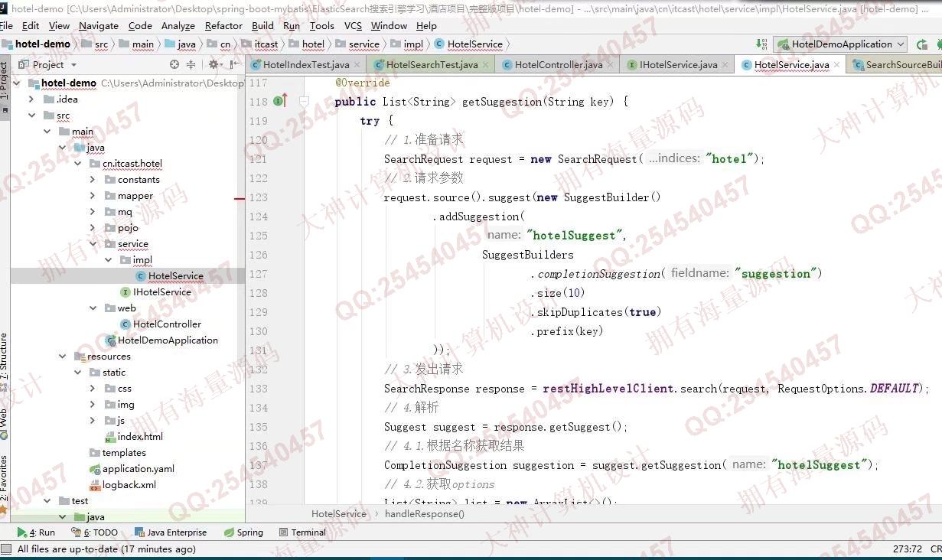Open Favorites side tool window
The height and width of the screenshot is (560, 942).
pos(5,483)
